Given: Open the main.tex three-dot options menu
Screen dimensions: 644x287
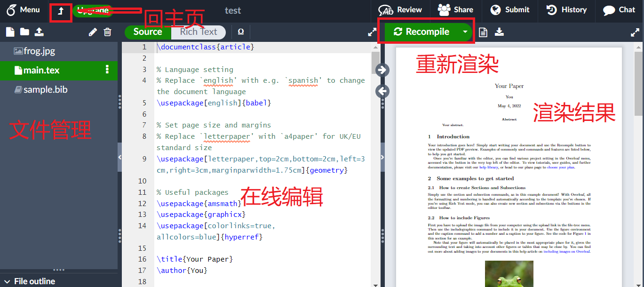Looking at the screenshot, I should (107, 70).
